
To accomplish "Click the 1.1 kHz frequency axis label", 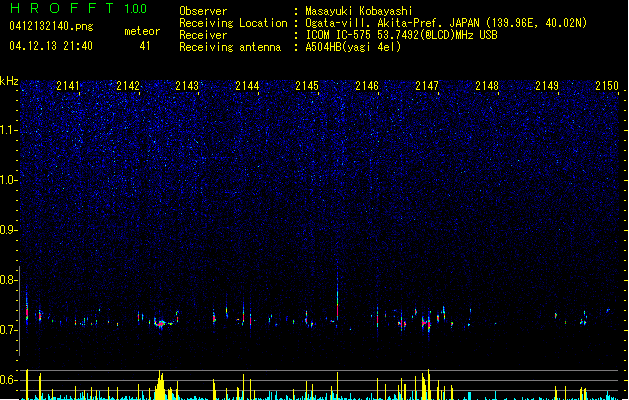I will (9, 130).
